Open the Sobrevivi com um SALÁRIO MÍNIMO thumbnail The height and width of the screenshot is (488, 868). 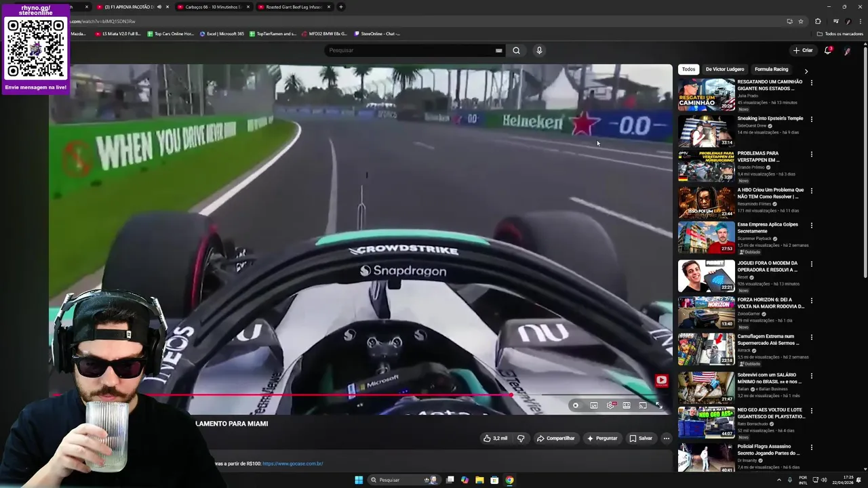pyautogui.click(x=706, y=387)
